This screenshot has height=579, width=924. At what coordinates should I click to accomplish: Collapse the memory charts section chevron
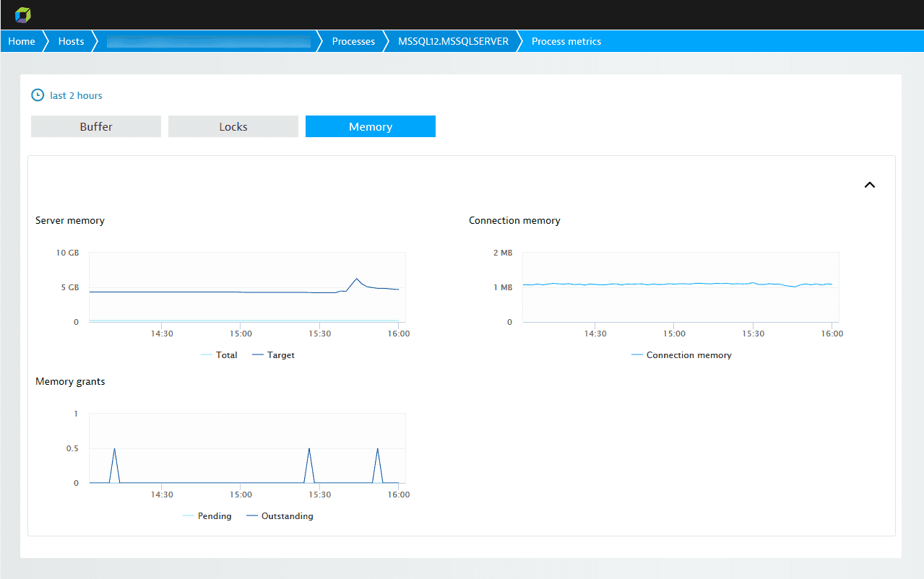tap(870, 185)
